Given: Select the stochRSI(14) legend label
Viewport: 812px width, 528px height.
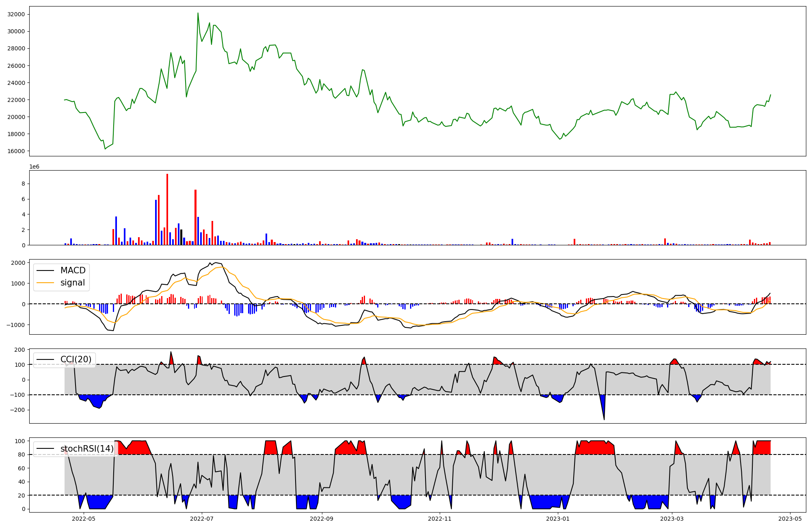Looking at the screenshot, I should coord(87,449).
